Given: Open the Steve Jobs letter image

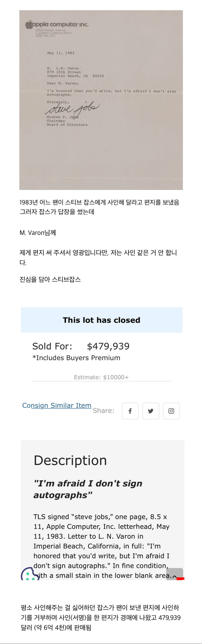Looking at the screenshot, I should pos(101,100).
